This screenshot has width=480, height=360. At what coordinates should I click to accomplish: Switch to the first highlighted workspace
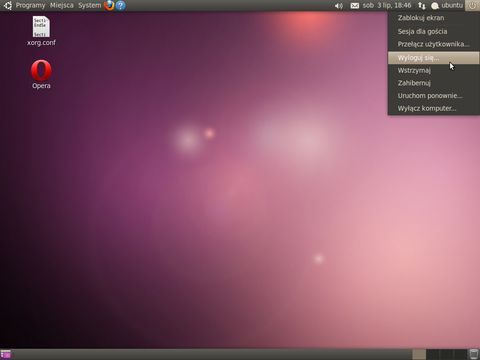[x=419, y=354]
